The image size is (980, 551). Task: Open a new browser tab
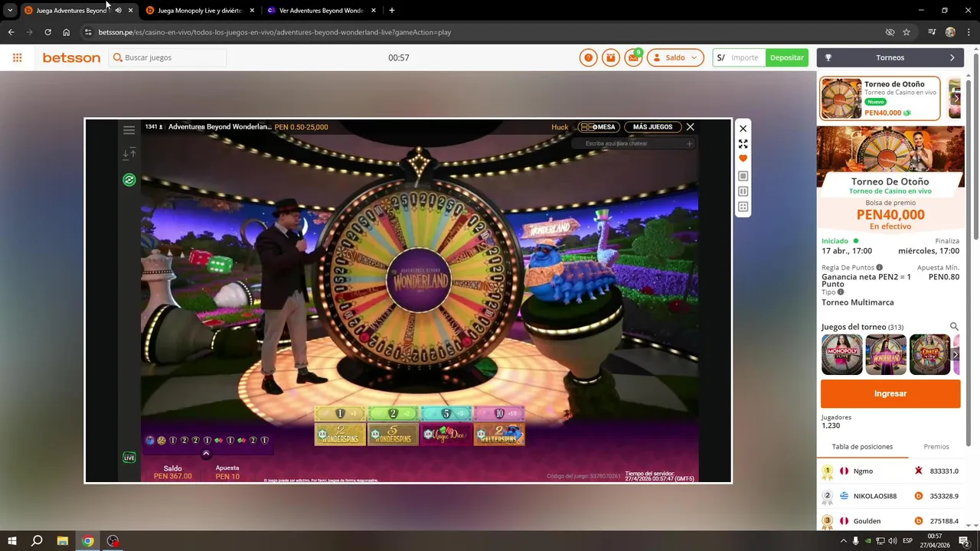(392, 11)
